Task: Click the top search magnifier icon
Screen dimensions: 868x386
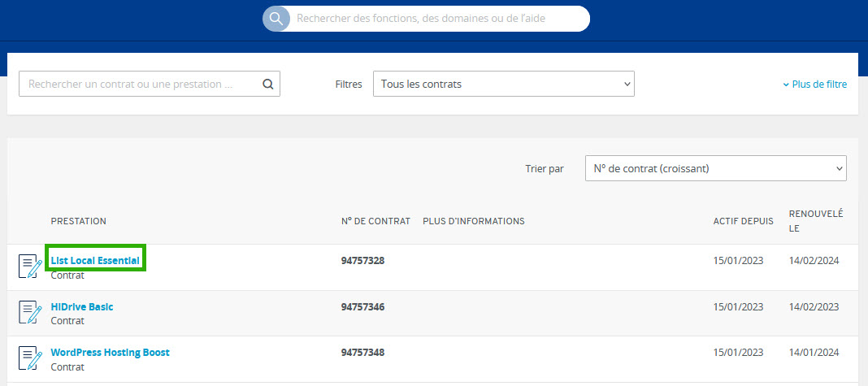Action: click(x=276, y=18)
